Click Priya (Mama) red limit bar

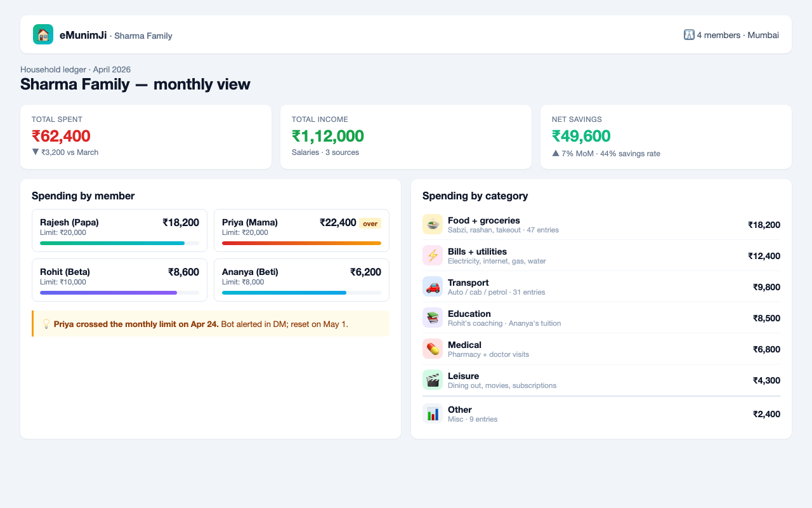301,243
